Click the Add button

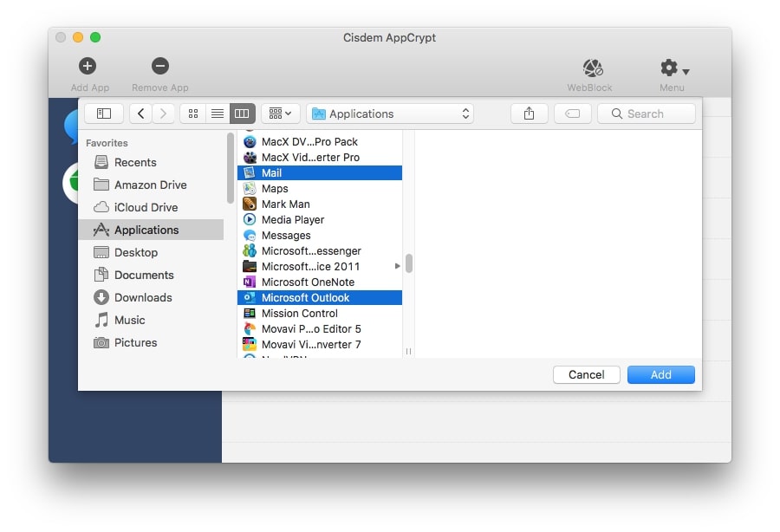pos(661,374)
